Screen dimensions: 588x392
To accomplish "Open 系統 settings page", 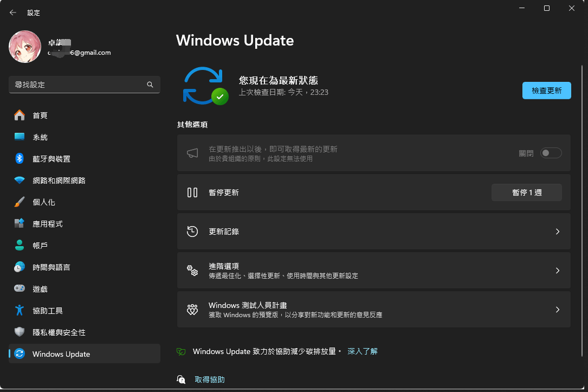I will click(x=40, y=137).
